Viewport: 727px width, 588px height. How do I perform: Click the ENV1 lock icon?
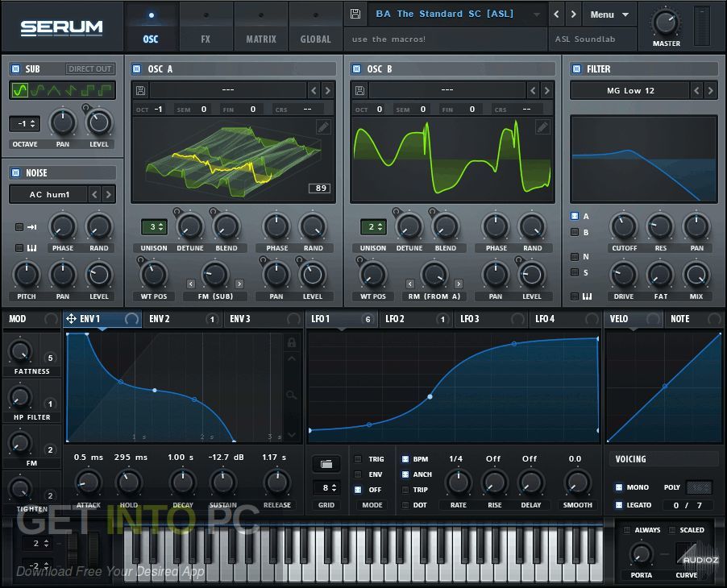[x=292, y=342]
